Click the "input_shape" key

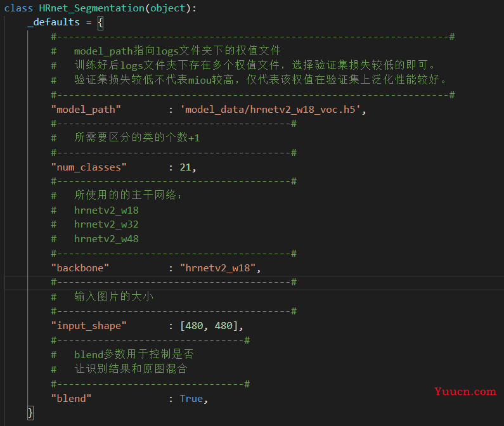pos(89,326)
